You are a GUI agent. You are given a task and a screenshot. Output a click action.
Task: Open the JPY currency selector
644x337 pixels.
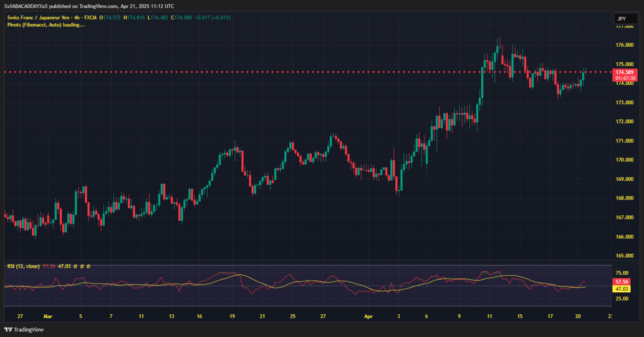coord(621,18)
